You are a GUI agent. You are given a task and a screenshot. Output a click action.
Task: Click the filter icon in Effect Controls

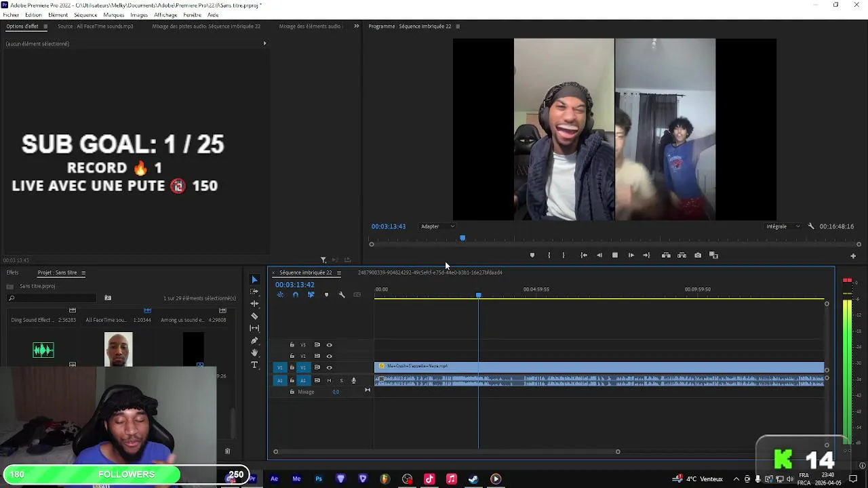pos(323,260)
